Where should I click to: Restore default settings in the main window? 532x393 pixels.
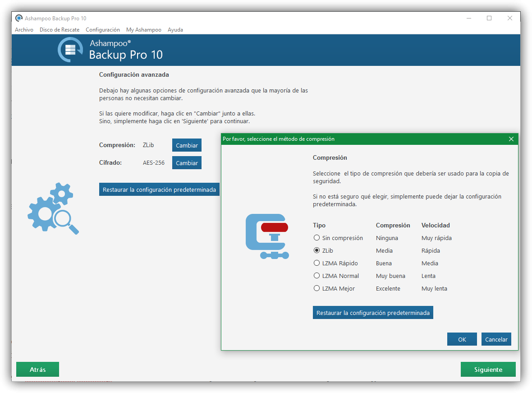click(x=159, y=190)
